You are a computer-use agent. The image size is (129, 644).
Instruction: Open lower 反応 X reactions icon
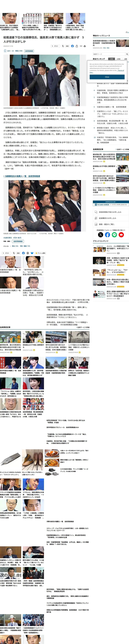[x=17, y=253]
